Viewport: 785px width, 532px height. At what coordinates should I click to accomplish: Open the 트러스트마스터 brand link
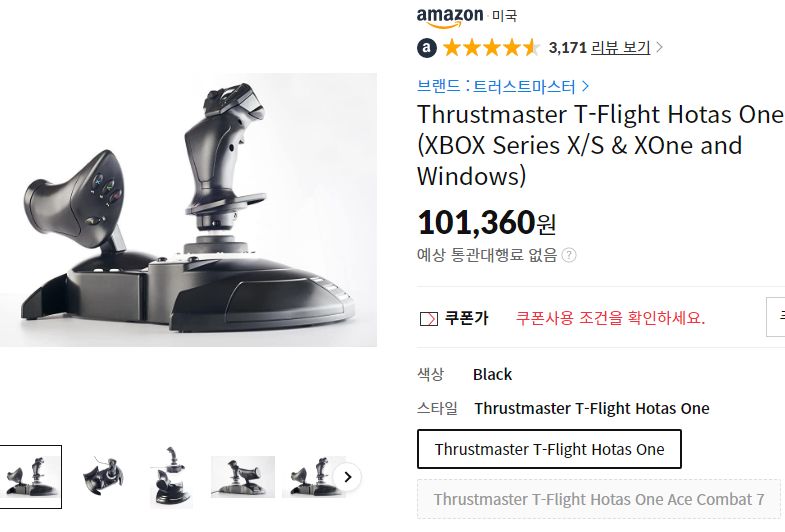[x=524, y=87]
